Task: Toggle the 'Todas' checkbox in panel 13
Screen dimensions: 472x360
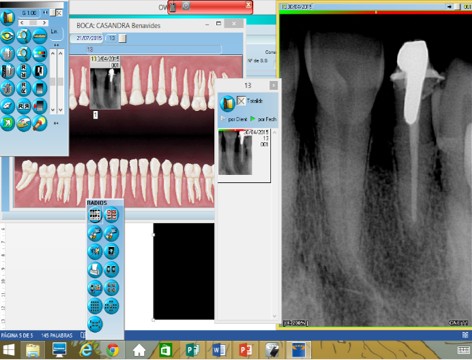Action: [241, 100]
